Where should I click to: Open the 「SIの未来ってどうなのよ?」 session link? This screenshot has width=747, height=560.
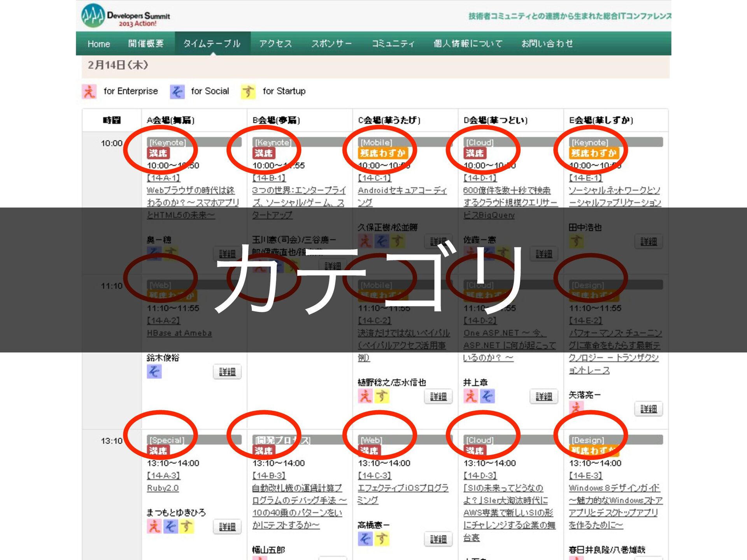click(x=509, y=513)
